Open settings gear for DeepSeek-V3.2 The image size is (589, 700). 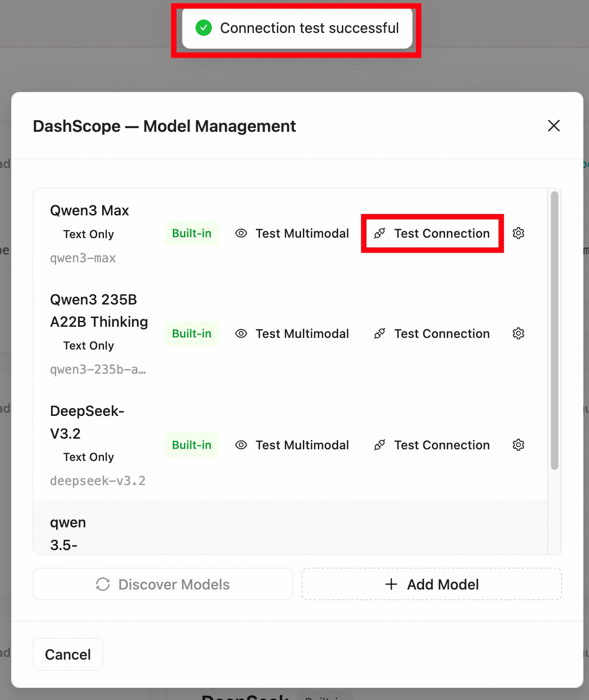[518, 445]
